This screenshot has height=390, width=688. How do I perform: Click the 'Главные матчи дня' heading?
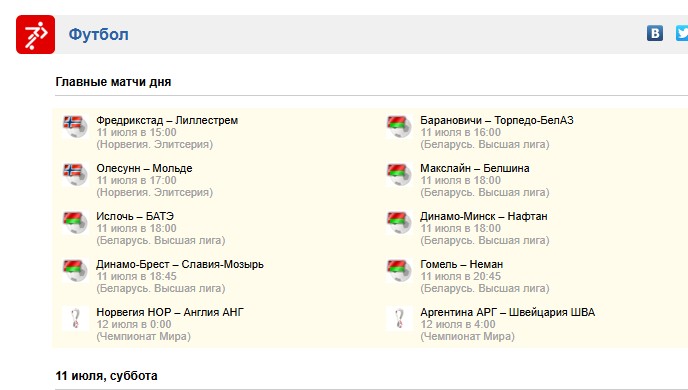click(x=113, y=82)
